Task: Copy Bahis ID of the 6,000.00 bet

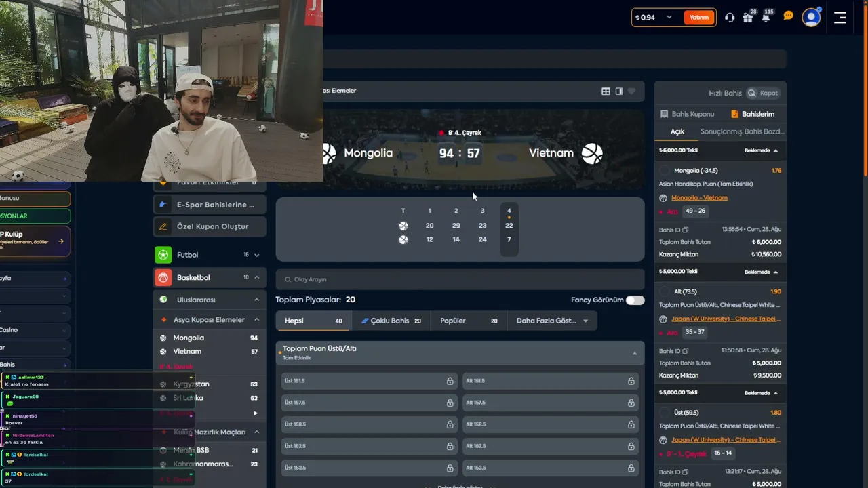Action: point(686,230)
